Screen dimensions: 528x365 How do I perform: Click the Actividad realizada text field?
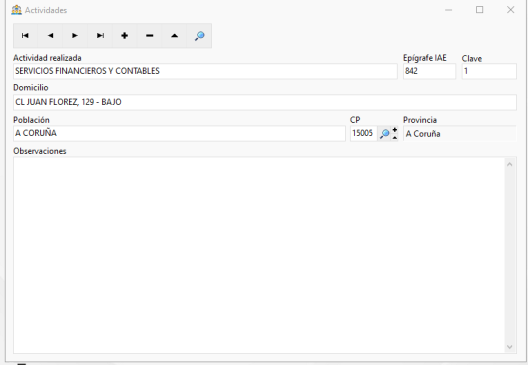[x=205, y=71]
